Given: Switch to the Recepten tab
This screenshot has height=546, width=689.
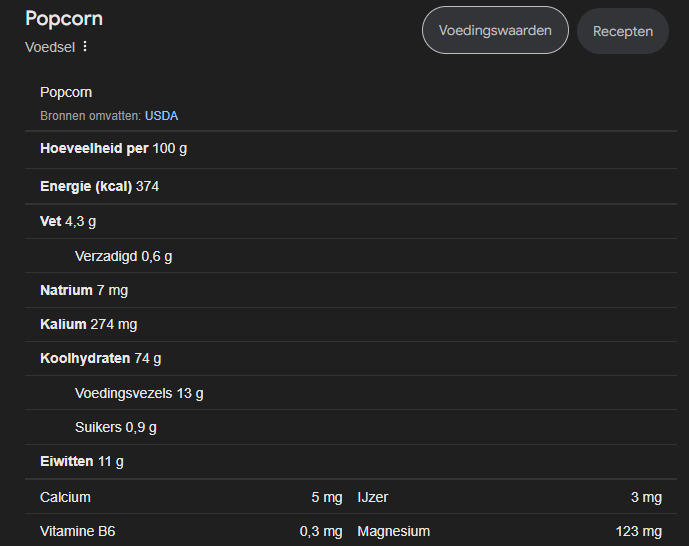Looking at the screenshot, I should click(x=623, y=31).
